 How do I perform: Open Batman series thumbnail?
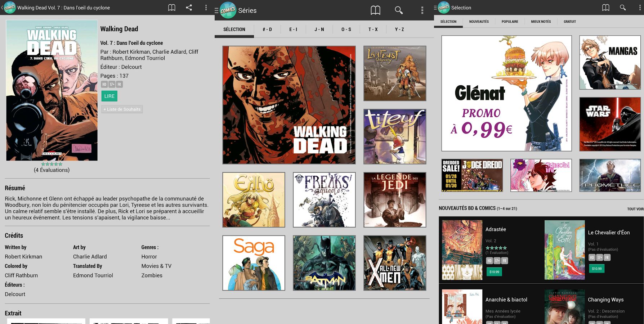(x=324, y=263)
